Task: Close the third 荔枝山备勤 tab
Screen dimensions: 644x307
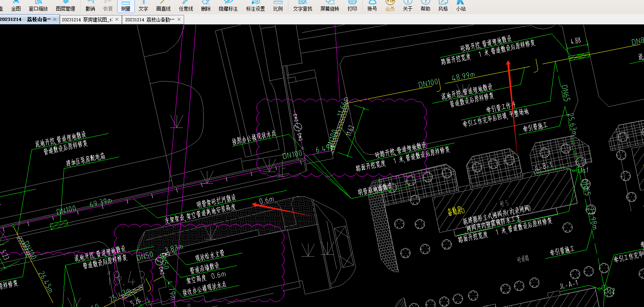Action: (179, 19)
